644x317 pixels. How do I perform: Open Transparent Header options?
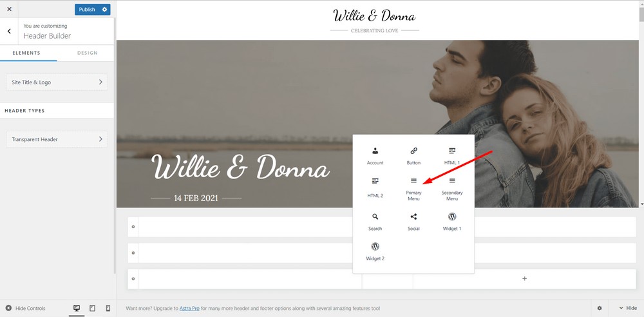tap(57, 139)
